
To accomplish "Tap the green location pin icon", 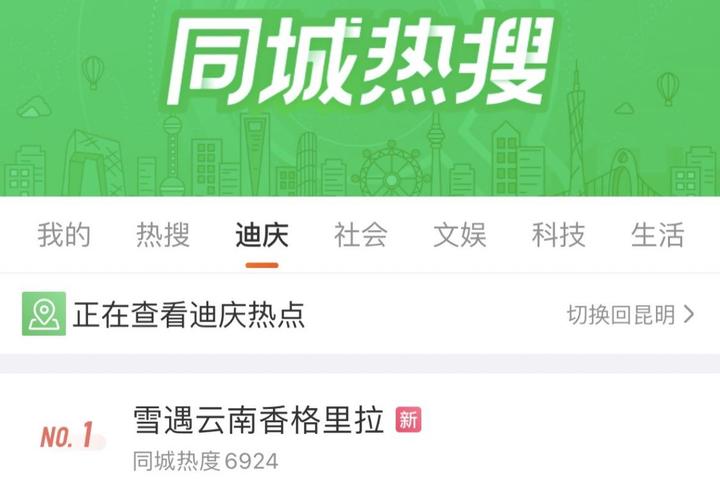I will coord(44,313).
